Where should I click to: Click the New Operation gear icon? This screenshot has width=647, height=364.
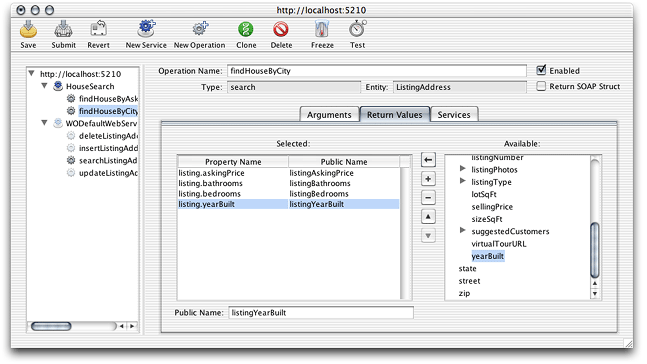click(x=200, y=29)
